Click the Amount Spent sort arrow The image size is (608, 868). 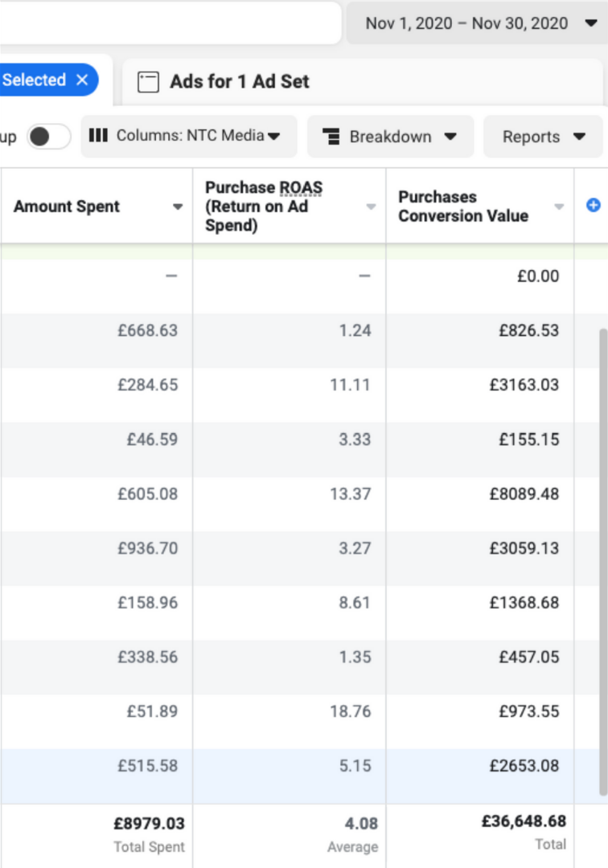[178, 207]
